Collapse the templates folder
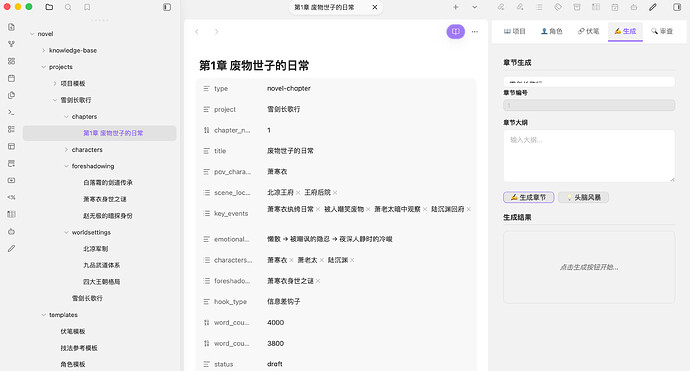This screenshot has height=371, width=690. 43,315
